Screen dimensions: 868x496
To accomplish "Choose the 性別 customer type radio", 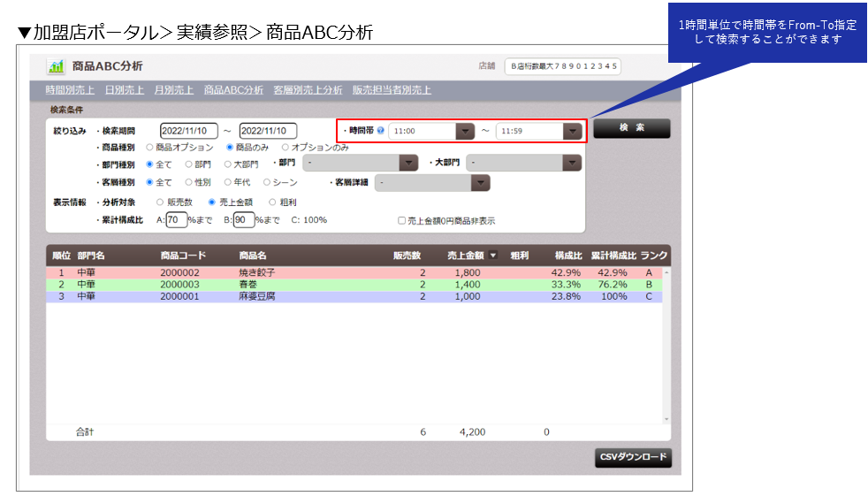I will point(189,182).
